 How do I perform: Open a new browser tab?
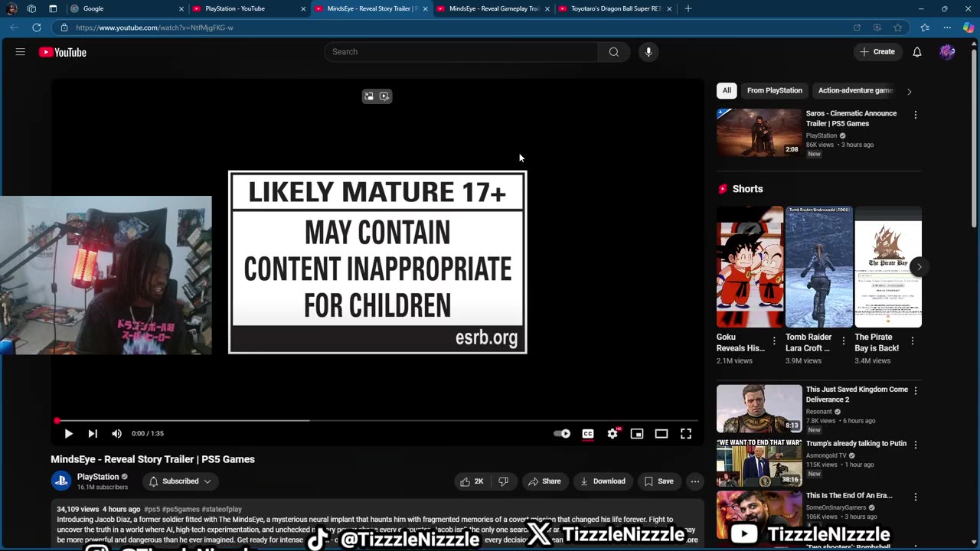pyautogui.click(x=688, y=8)
